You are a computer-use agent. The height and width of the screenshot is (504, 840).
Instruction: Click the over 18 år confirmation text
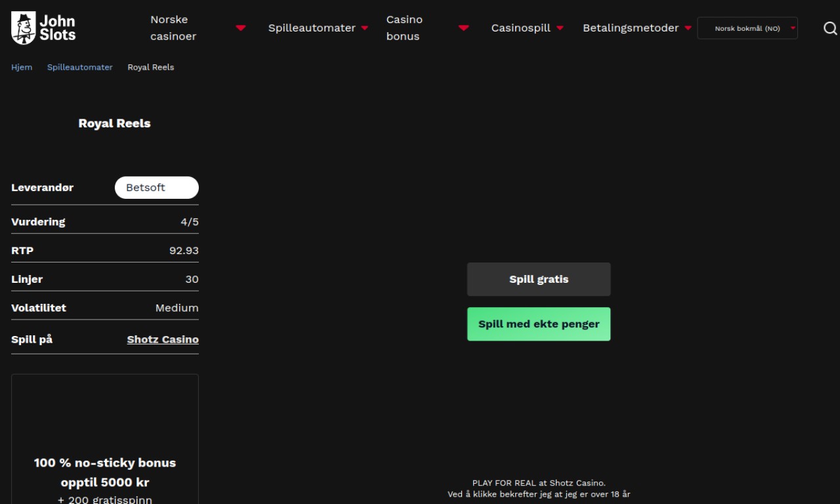pyautogui.click(x=539, y=494)
